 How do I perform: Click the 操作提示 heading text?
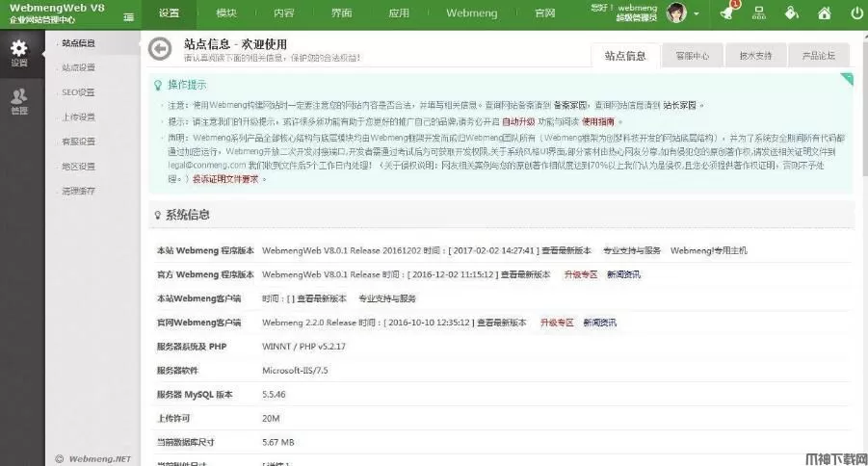point(187,85)
